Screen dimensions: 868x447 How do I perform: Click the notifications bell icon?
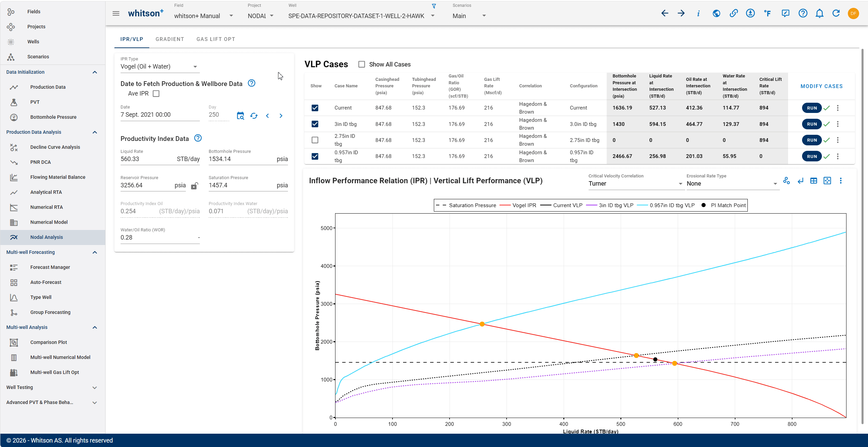(819, 13)
